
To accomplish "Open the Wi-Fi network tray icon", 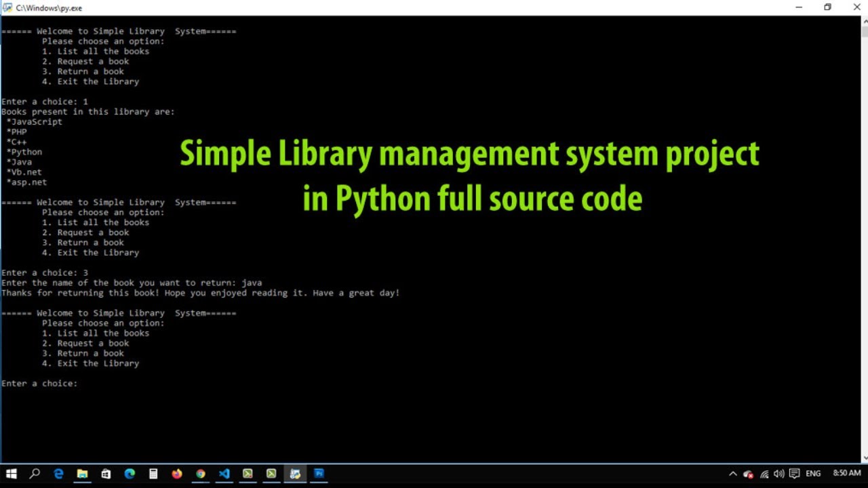I will (x=764, y=474).
